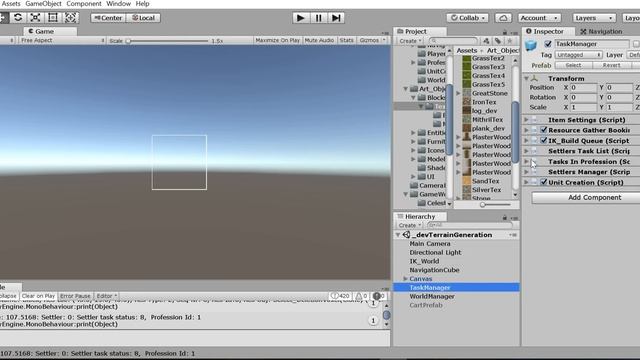The image size is (640, 360).
Task: Toggle the TaskManager active checkbox
Action: pyautogui.click(x=548, y=44)
